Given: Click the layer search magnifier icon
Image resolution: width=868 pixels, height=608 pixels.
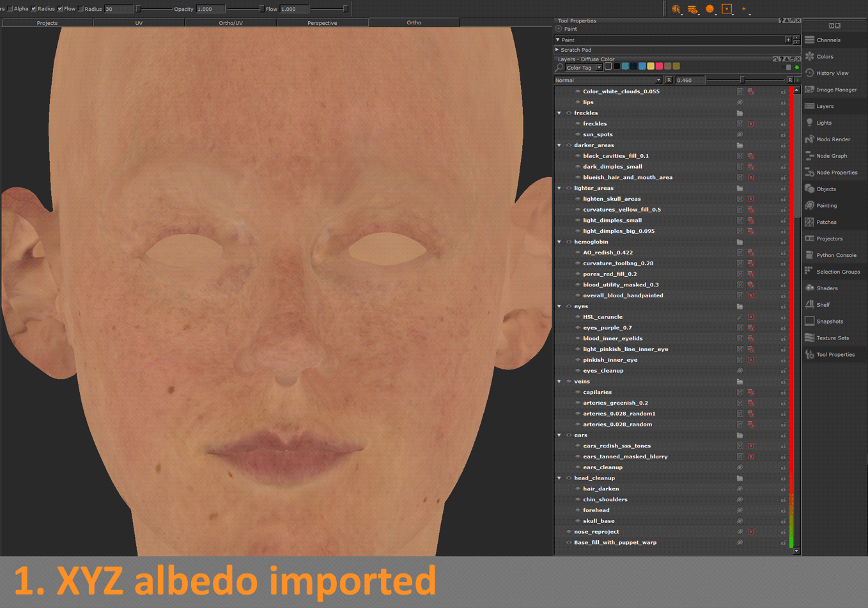Looking at the screenshot, I should click(x=559, y=68).
